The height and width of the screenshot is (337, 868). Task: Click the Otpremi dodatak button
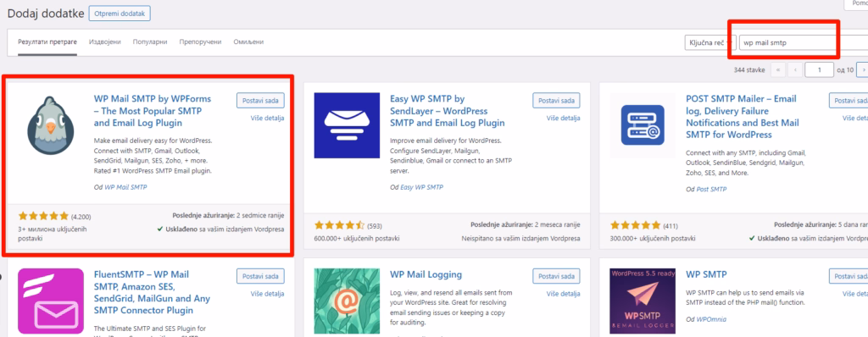pyautogui.click(x=120, y=14)
